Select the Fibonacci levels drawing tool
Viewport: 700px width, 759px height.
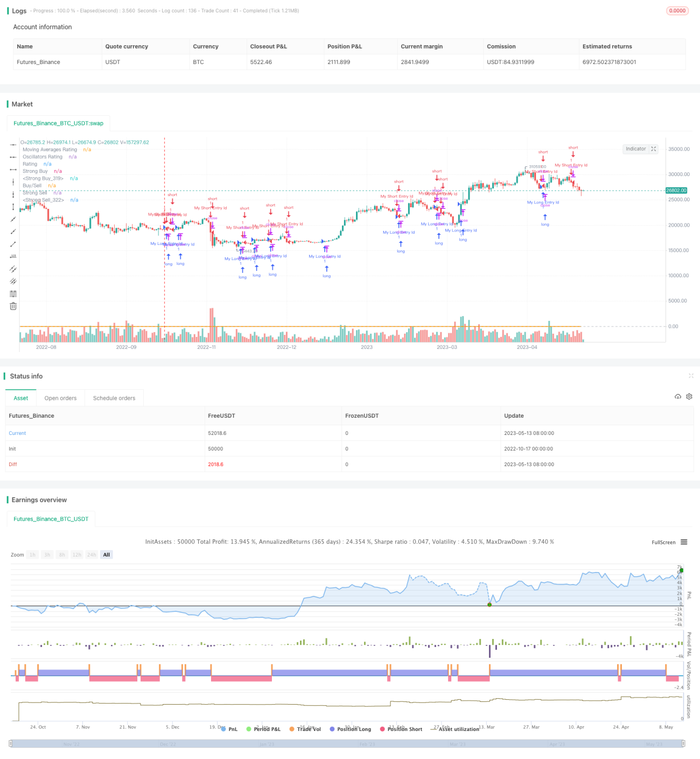point(13,294)
